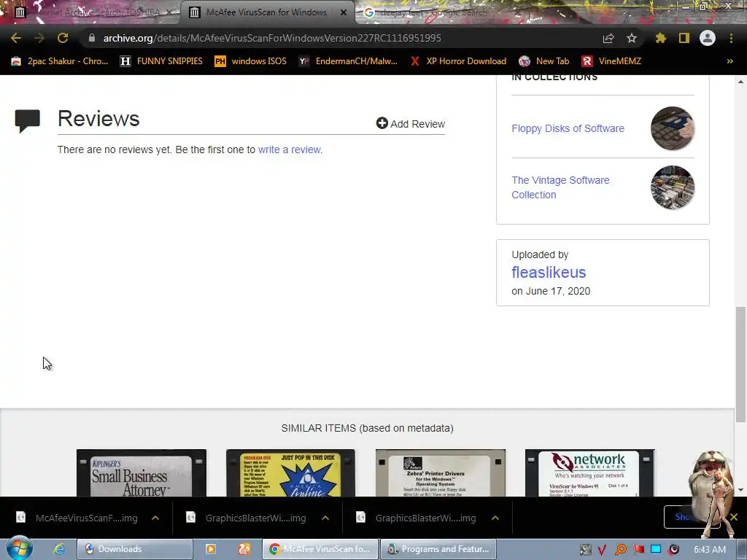747x560 pixels.
Task: Reload the archive.org page
Action: (63, 38)
